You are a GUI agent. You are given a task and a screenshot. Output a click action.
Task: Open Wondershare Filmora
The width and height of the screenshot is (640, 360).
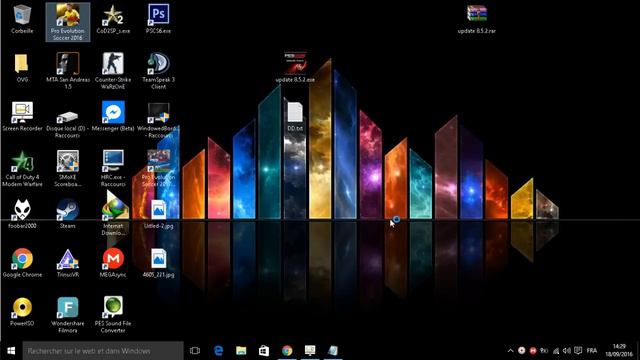[x=68, y=315]
